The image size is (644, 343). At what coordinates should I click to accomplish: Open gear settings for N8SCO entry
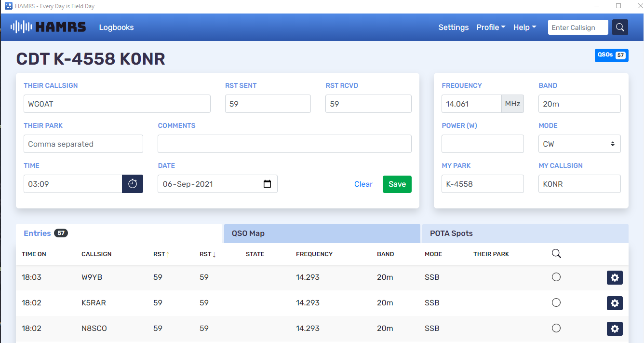click(615, 329)
